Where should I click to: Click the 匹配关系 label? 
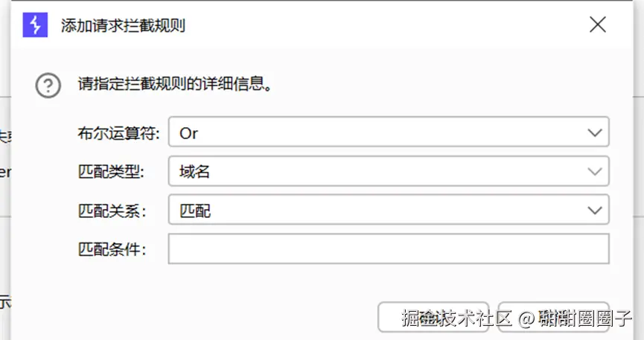click(x=112, y=211)
